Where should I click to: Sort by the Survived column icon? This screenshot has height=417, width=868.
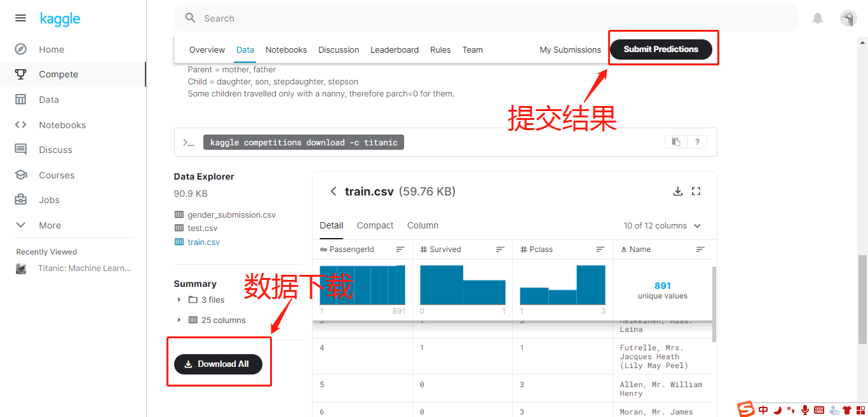tap(501, 249)
